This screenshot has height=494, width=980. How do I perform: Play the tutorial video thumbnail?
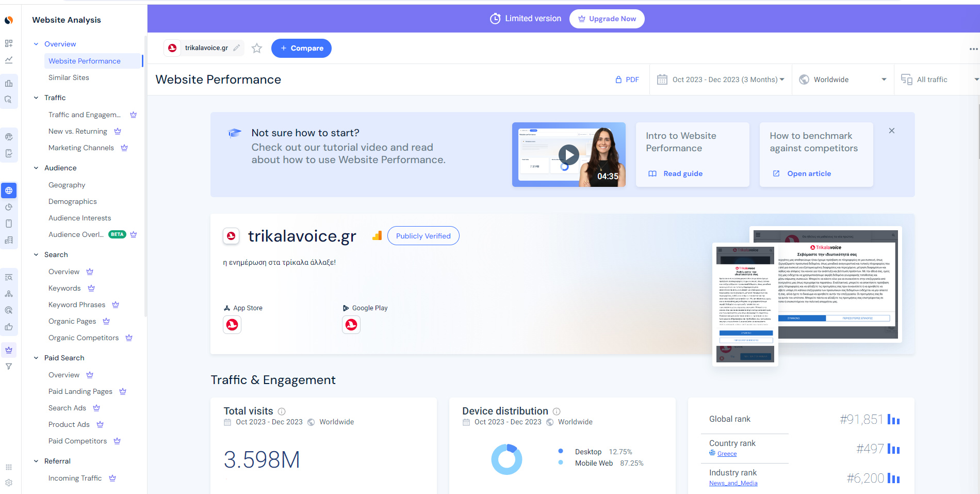click(568, 154)
